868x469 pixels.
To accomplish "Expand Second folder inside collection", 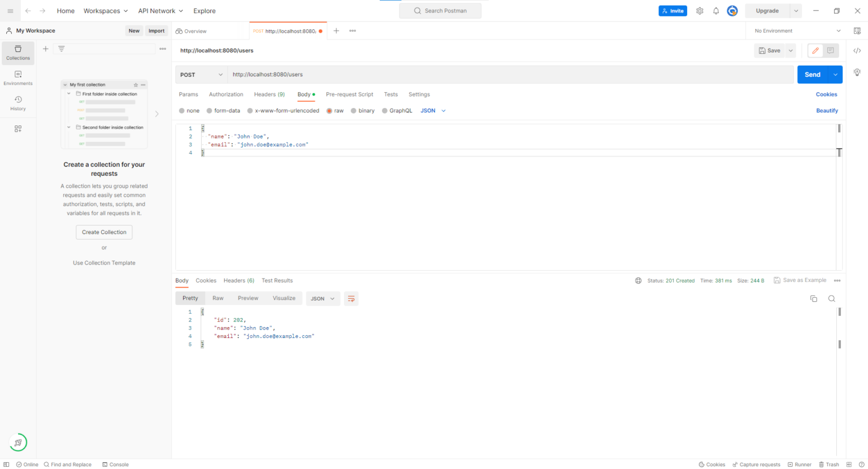I will (68, 127).
